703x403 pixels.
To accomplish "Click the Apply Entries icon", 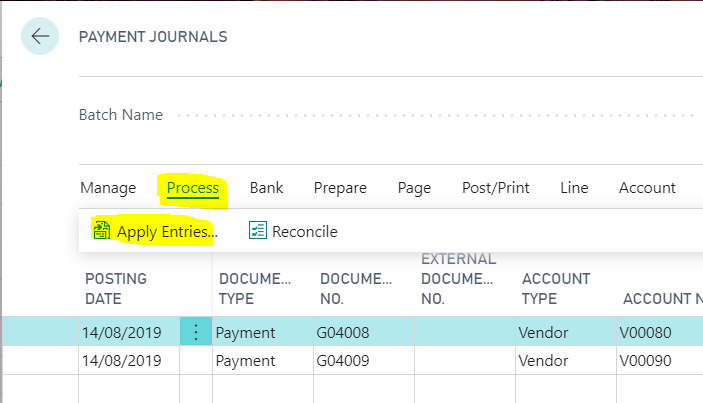I will [101, 231].
